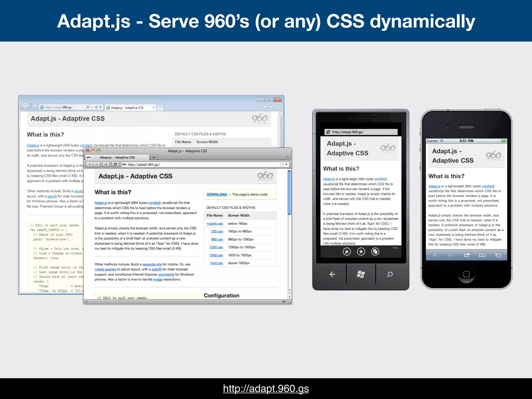
Task: Tap Windows Phone search hardware button
Action: click(390, 274)
